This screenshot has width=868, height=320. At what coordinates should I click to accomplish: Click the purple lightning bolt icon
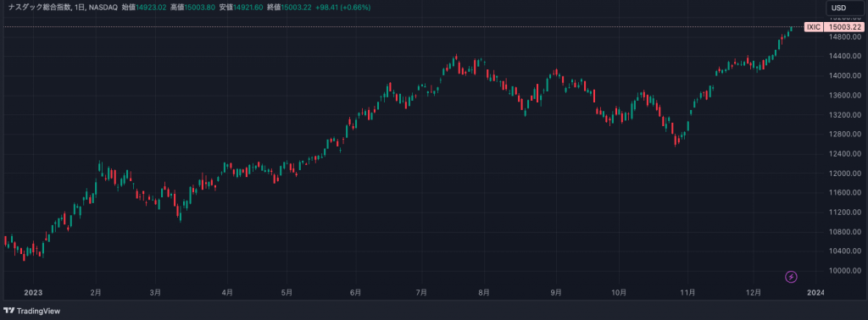[x=792, y=276]
